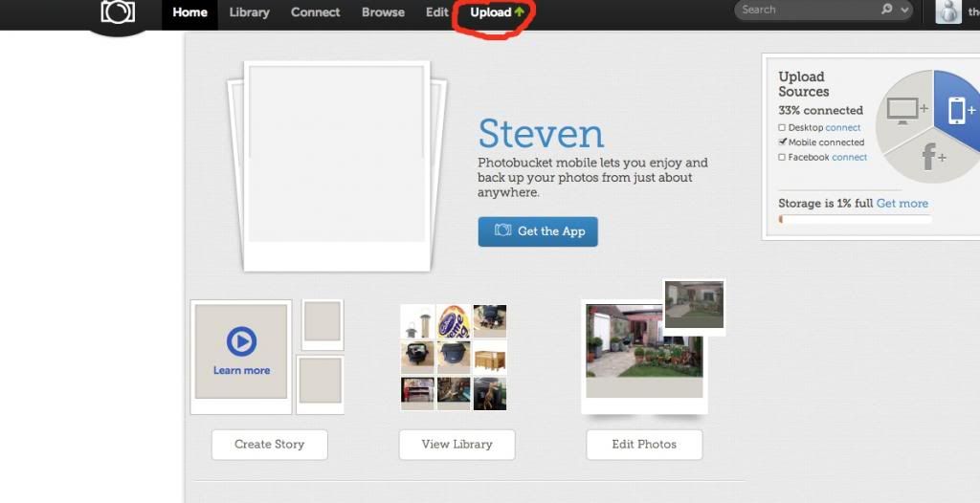Click the Get the App button

[538, 231]
